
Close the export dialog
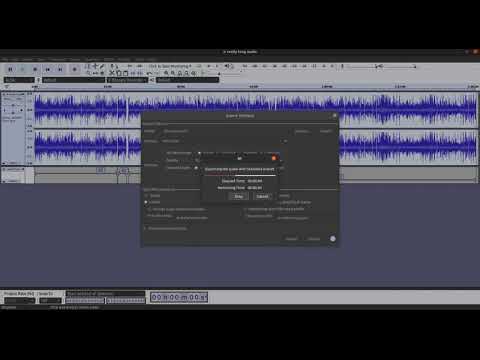(x=334, y=116)
